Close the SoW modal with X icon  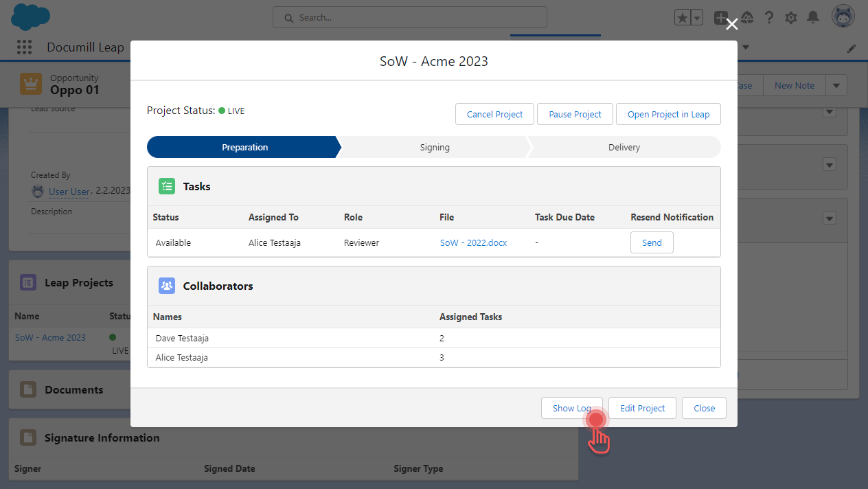pyautogui.click(x=732, y=25)
